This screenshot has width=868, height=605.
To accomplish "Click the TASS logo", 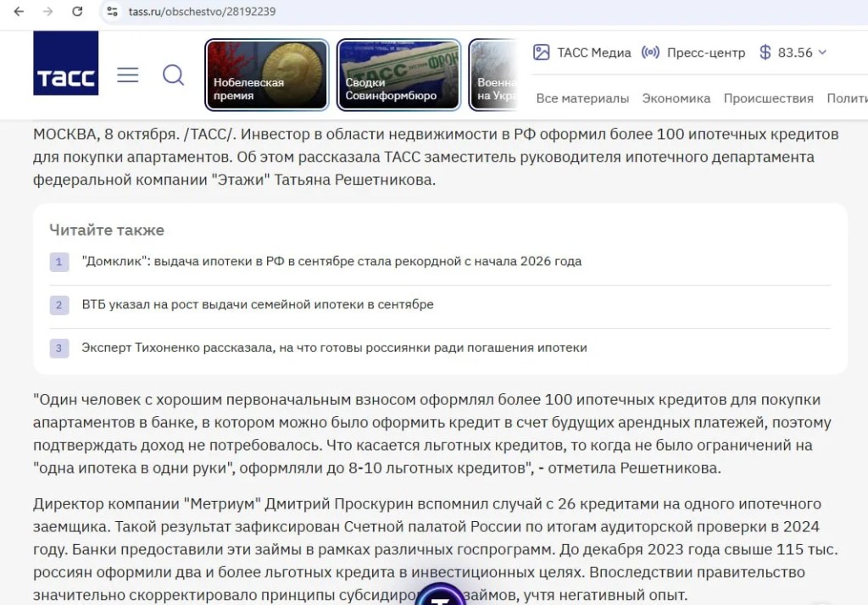I will point(66,63).
